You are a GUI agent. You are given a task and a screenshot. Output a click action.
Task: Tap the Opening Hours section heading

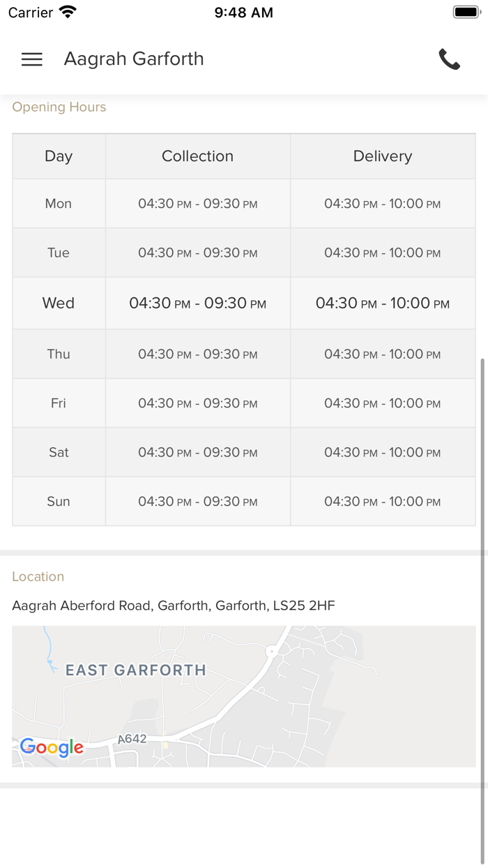[x=59, y=107]
